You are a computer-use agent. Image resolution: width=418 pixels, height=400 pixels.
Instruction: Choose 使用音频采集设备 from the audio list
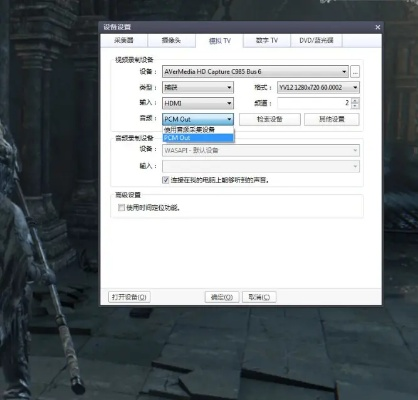198,130
